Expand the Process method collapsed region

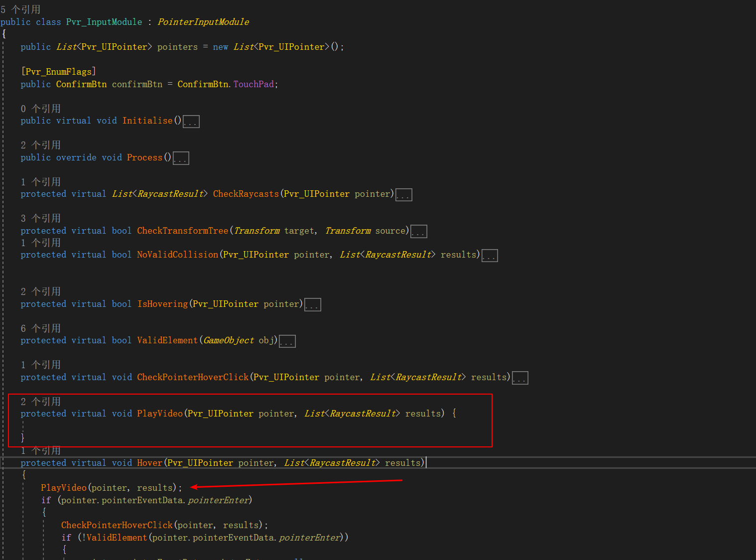click(181, 158)
